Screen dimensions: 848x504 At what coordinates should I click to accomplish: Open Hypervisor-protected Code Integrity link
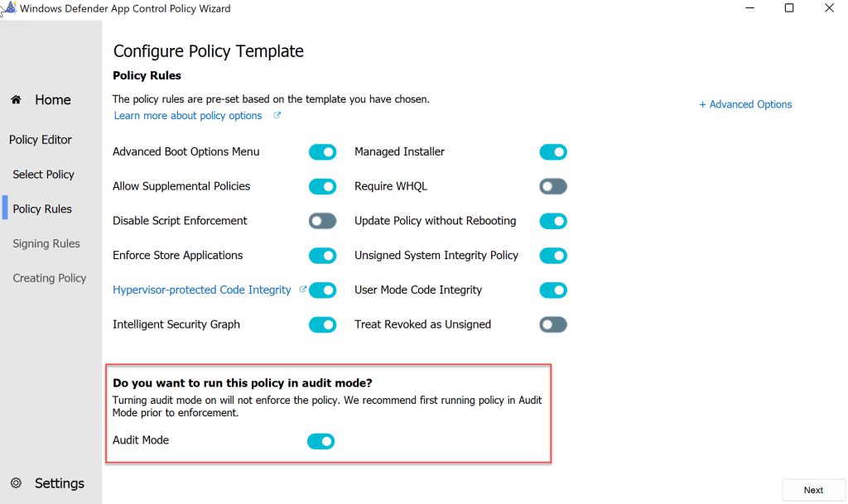202,290
